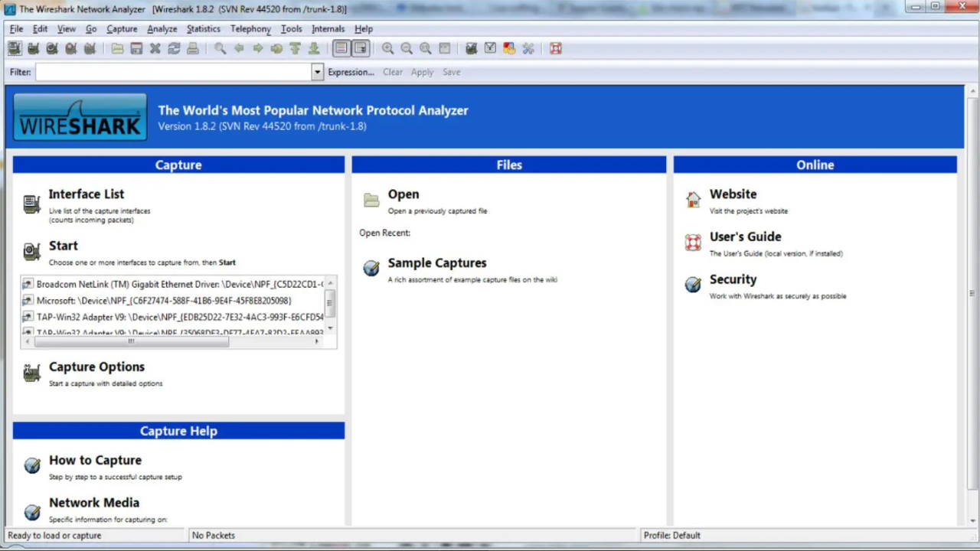Image resolution: width=980 pixels, height=551 pixels.
Task: Click the Expression... filter button
Action: click(351, 72)
